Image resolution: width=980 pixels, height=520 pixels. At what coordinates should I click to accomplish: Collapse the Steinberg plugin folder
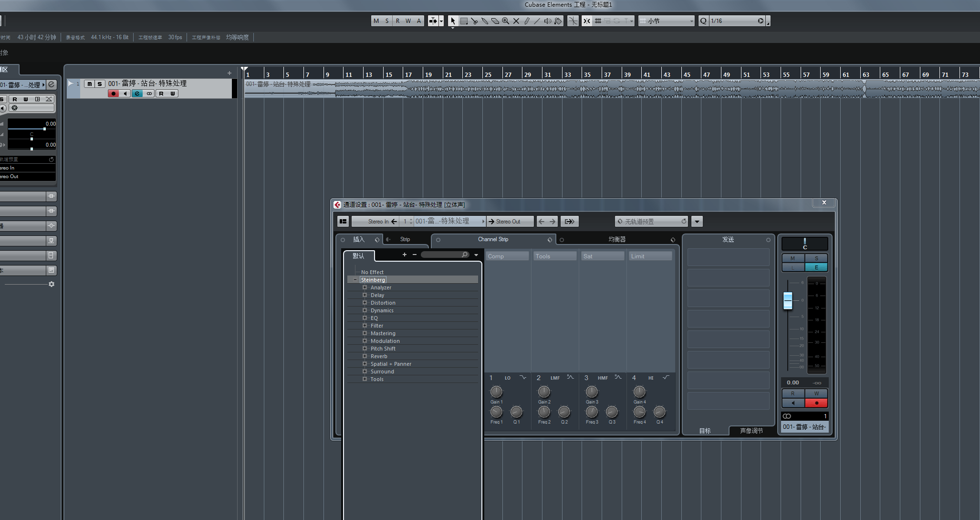pyautogui.click(x=355, y=280)
